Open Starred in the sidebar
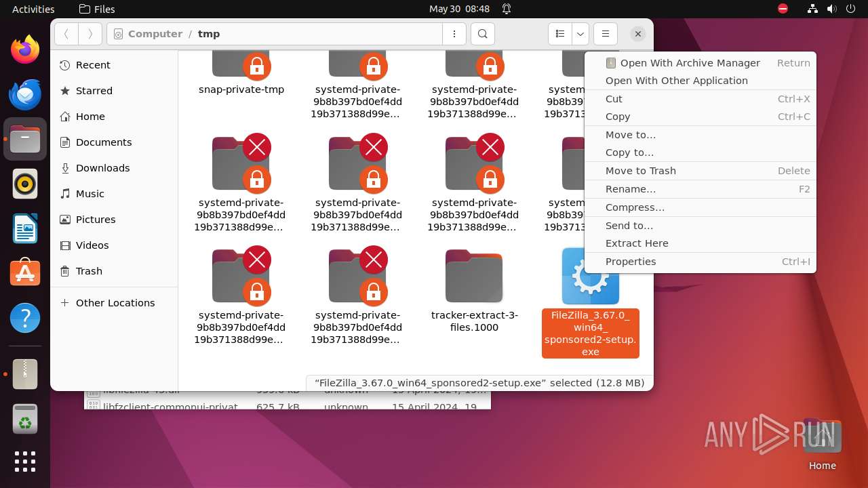Viewport: 868px width, 488px height. pos(114,91)
